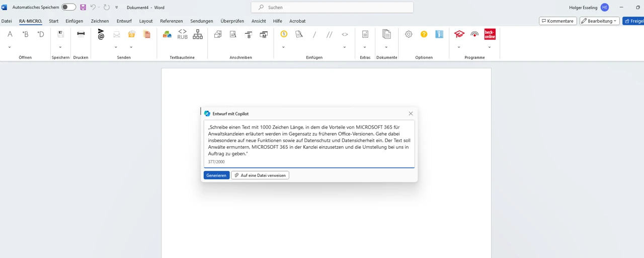The width and height of the screenshot is (644, 258).
Task: Open the gear settings icon in Optionen
Action: pos(409,34)
